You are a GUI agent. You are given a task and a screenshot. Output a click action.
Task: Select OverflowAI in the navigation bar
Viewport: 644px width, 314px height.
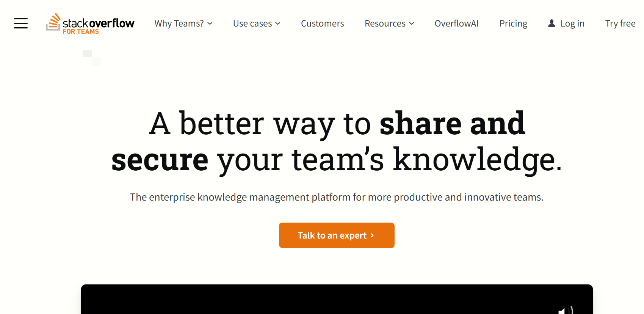456,24
